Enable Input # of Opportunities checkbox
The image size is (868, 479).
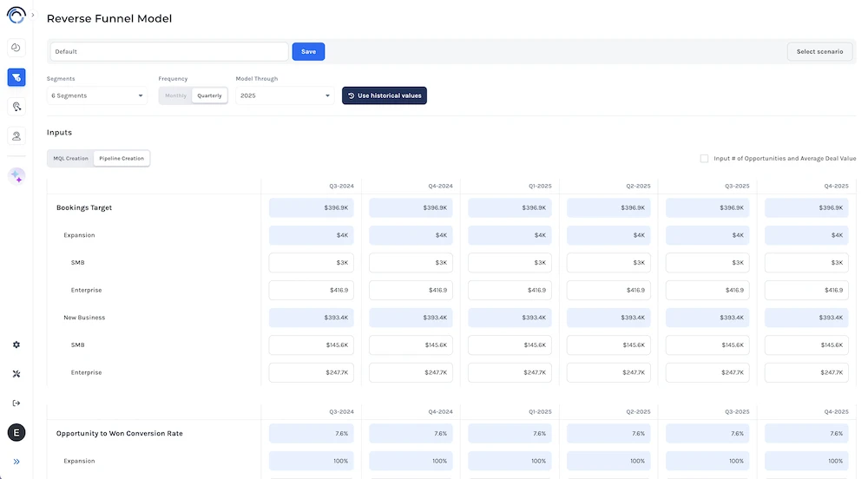(x=704, y=158)
